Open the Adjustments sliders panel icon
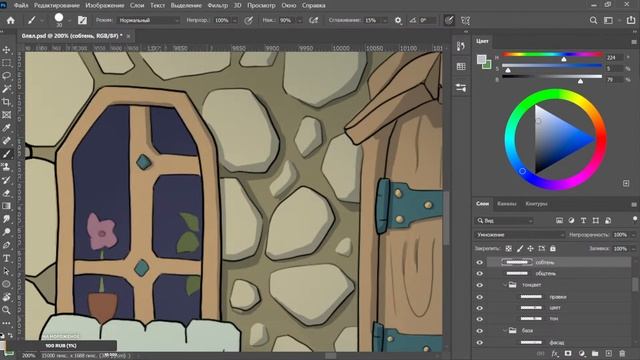 click(461, 88)
